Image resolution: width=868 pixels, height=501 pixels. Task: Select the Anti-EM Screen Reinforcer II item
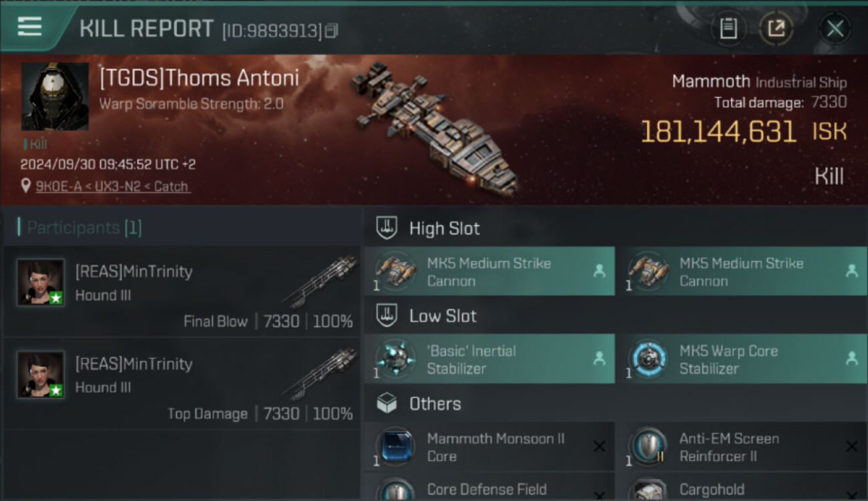[741, 447]
